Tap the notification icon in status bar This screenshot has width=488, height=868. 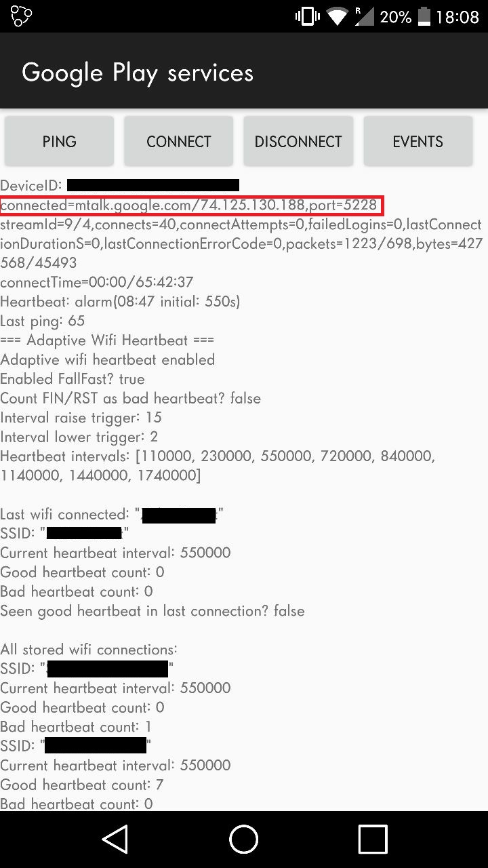[22, 16]
